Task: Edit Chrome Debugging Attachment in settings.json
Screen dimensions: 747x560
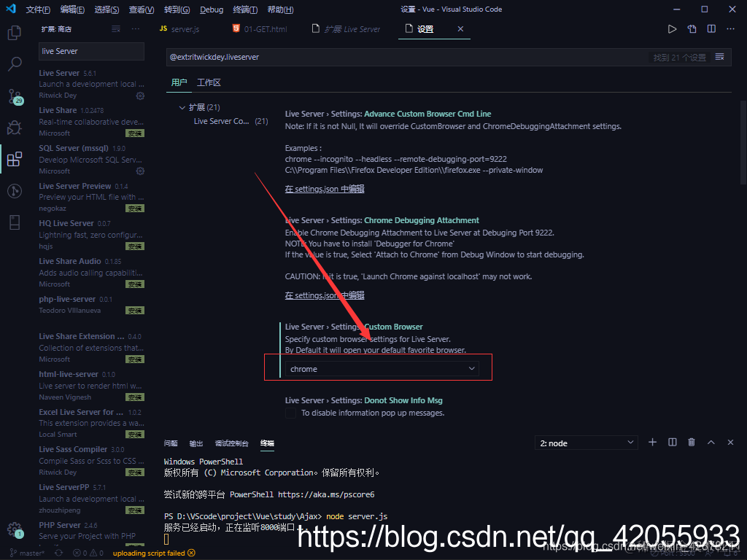Action: 325,295
